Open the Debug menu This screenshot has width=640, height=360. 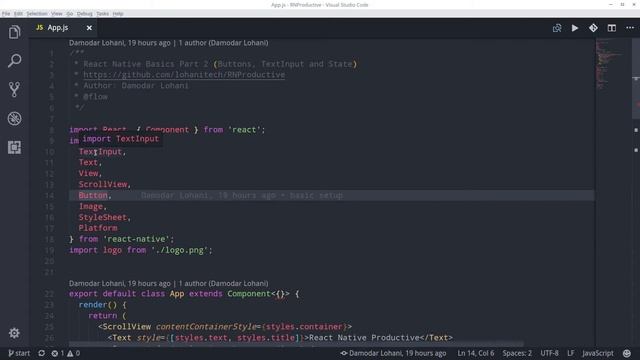point(84,13)
